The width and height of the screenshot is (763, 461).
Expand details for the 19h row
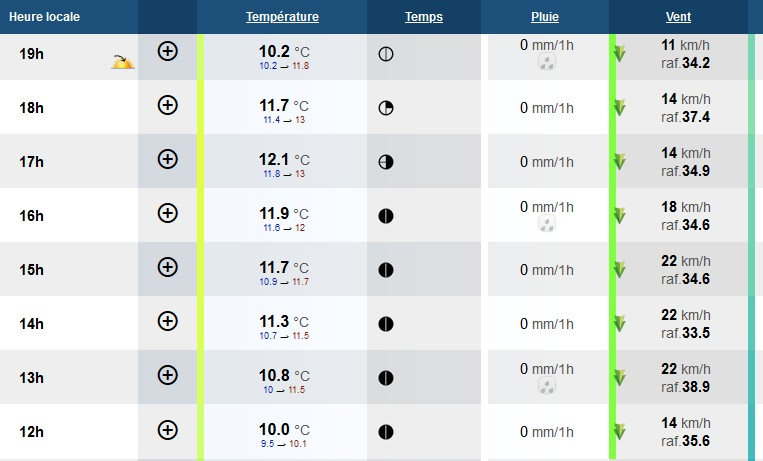pos(168,51)
